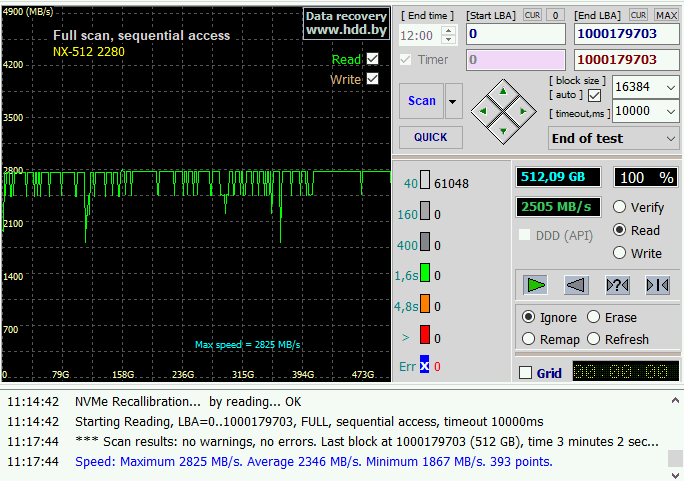Viewport: 684px width, 481px height.
Task: Click the Scan button
Action: [x=422, y=101]
